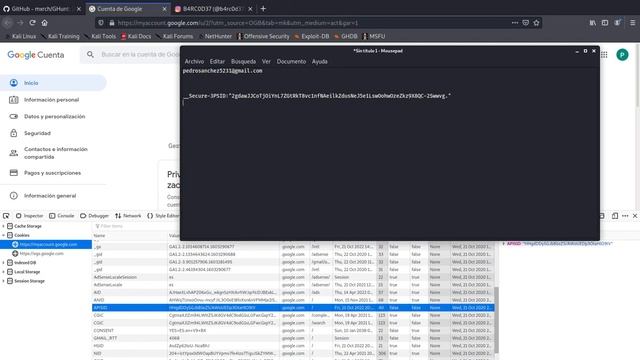Screen dimensions: 640x360
Task: Open Ver menu in Mousepad
Action: tap(266, 62)
